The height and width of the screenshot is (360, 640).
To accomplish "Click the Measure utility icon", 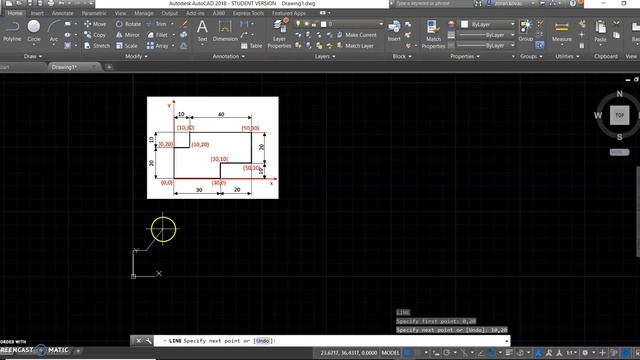I will click(562, 31).
